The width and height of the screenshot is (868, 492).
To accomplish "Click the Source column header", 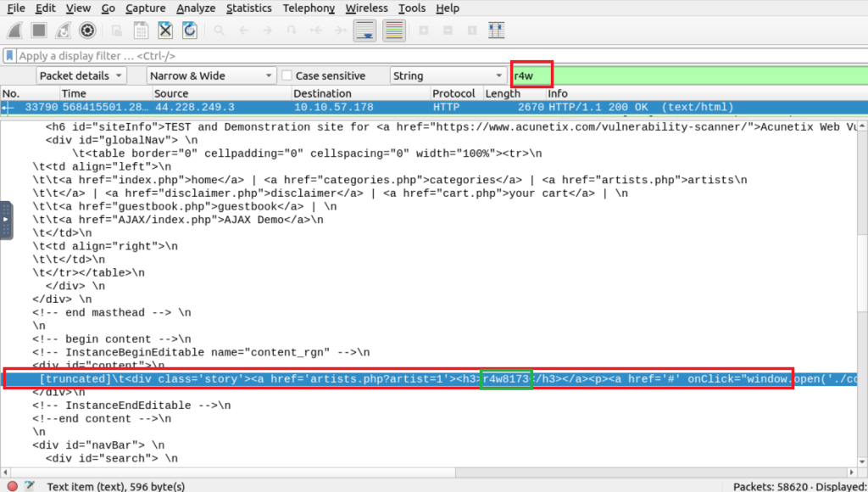I will [x=171, y=93].
